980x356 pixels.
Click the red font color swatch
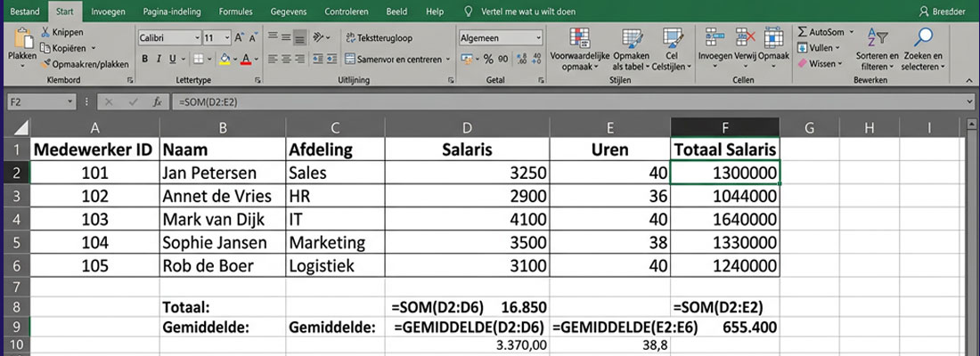click(246, 60)
